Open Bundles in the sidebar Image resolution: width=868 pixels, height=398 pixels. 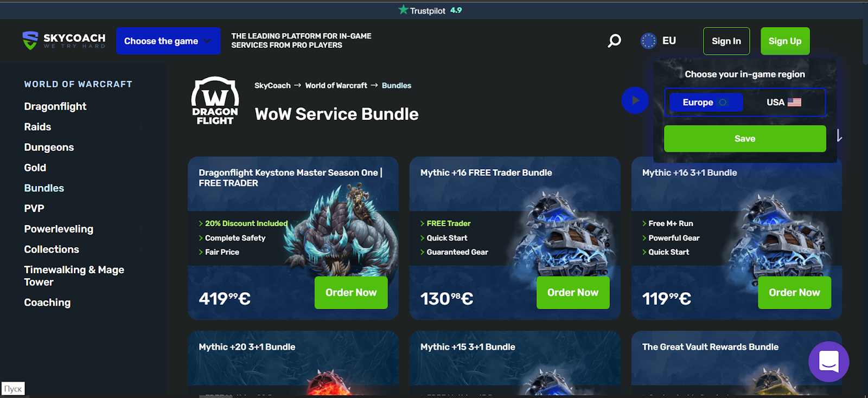pos(44,188)
